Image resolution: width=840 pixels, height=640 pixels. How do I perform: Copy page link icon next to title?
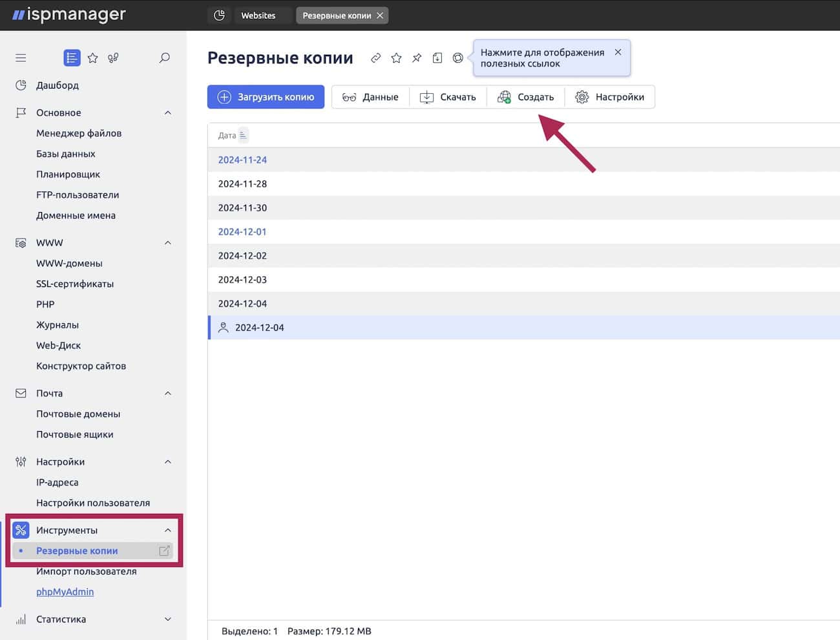(x=375, y=58)
